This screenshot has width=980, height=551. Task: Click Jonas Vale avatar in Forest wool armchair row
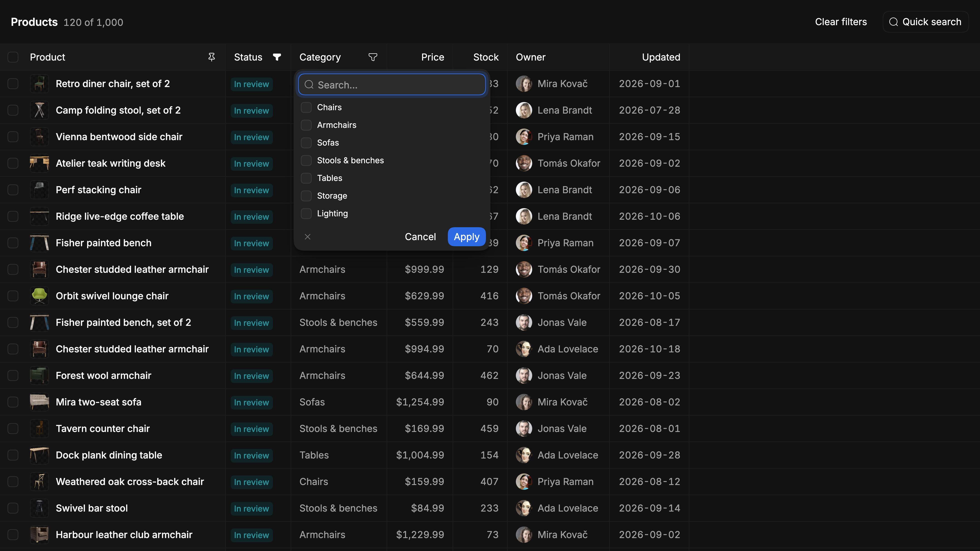(524, 375)
